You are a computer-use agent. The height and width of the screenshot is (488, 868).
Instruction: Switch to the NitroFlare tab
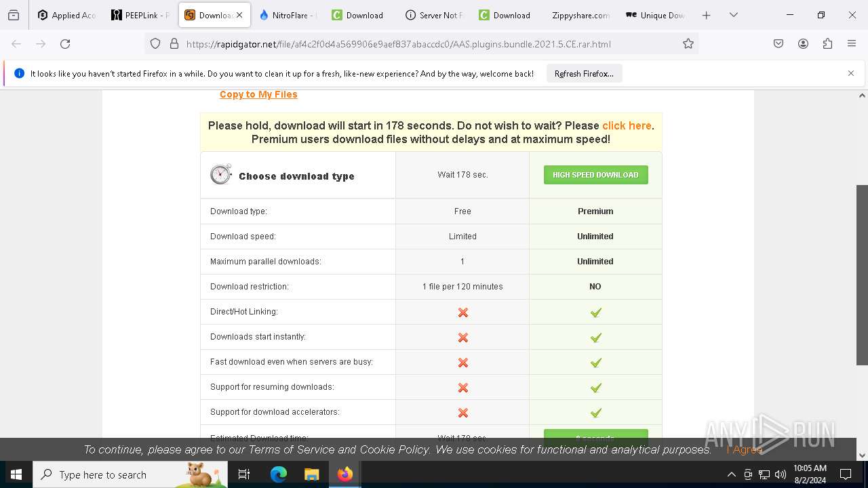coord(288,15)
